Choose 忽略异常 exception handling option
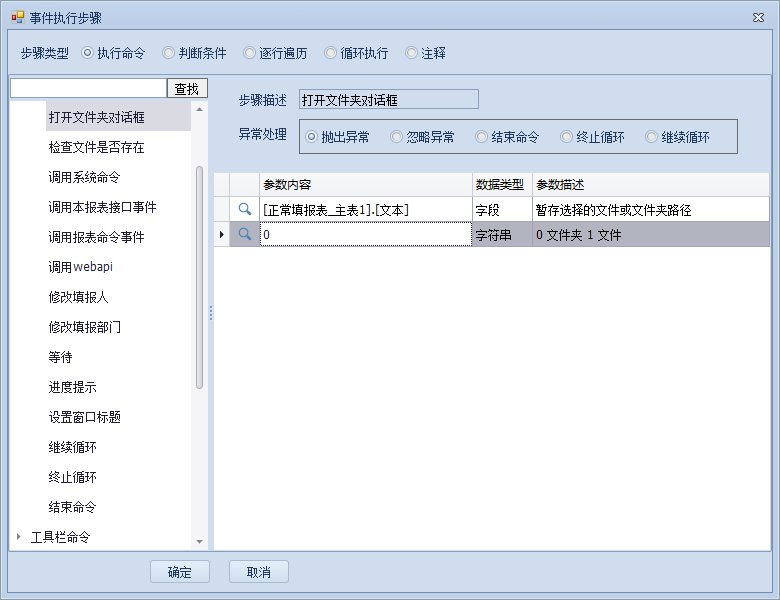This screenshot has height=600, width=780. [396, 137]
